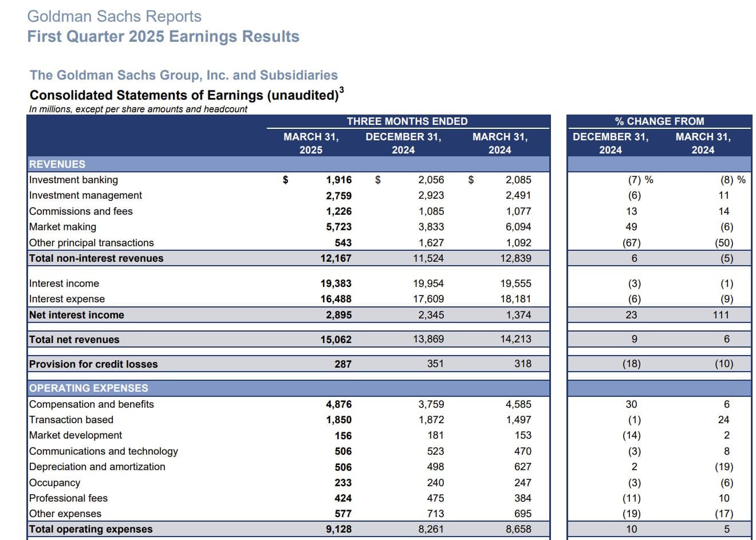Select Investment management value 2,759
The width and height of the screenshot is (756, 540).
[339, 196]
